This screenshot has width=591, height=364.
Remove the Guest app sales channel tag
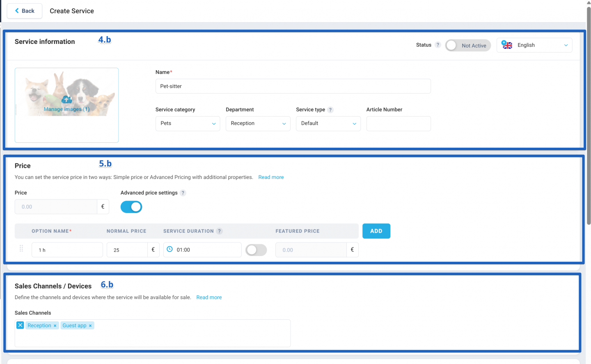click(90, 326)
